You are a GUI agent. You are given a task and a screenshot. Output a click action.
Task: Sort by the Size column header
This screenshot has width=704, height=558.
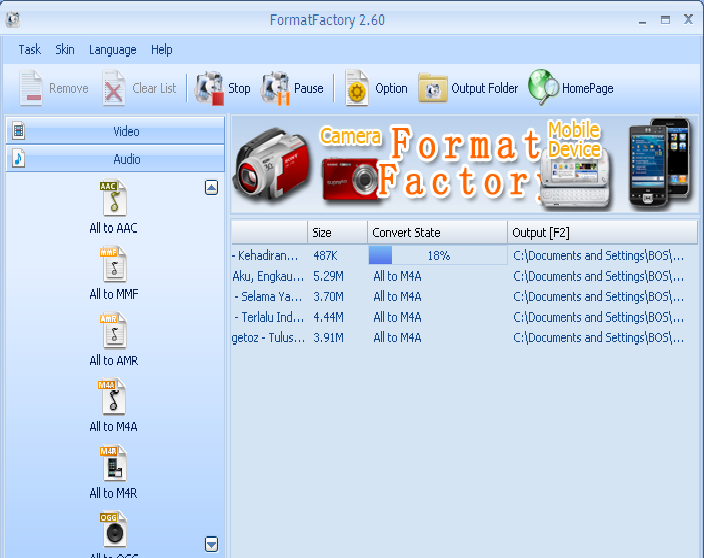(x=338, y=233)
